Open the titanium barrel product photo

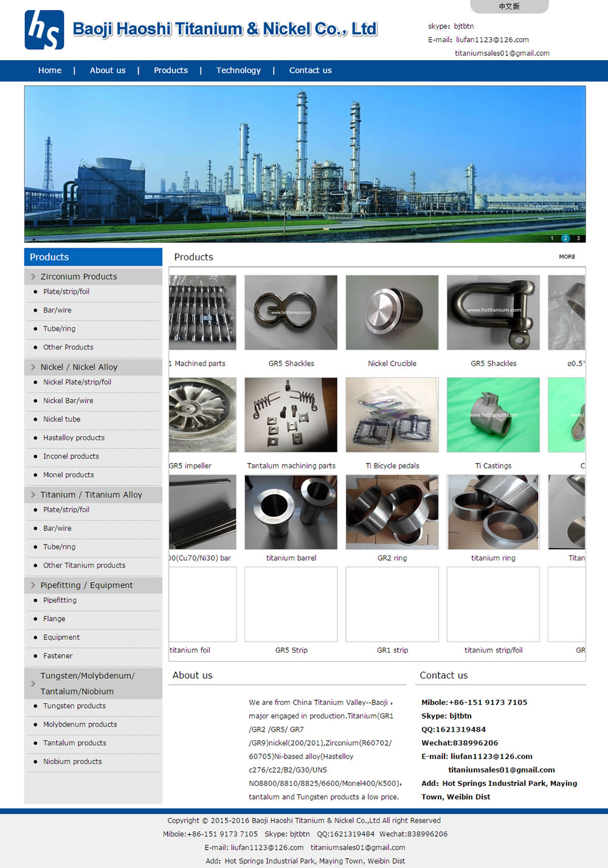291,512
